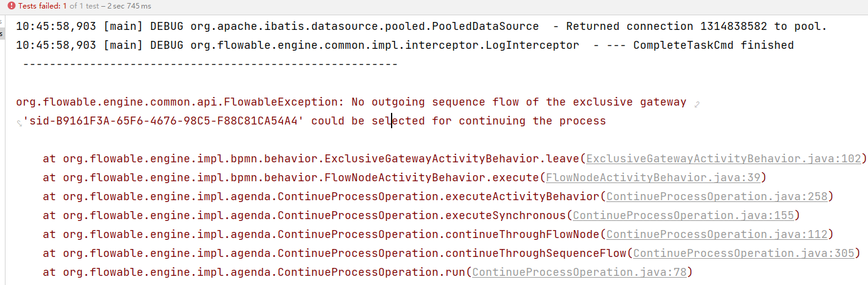Click the 'continueThroughSequenceFlow' method name in trace
The height and width of the screenshot is (285, 868).
click(536, 253)
